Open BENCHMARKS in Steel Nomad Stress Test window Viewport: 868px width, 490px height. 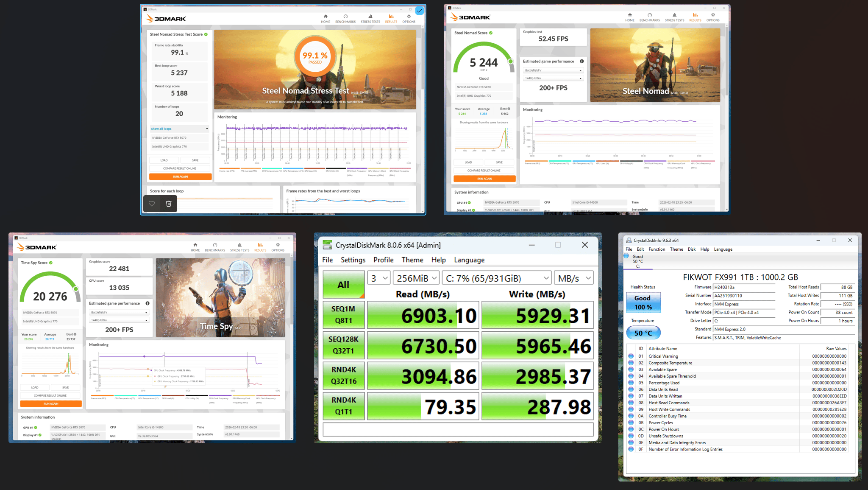pos(345,19)
